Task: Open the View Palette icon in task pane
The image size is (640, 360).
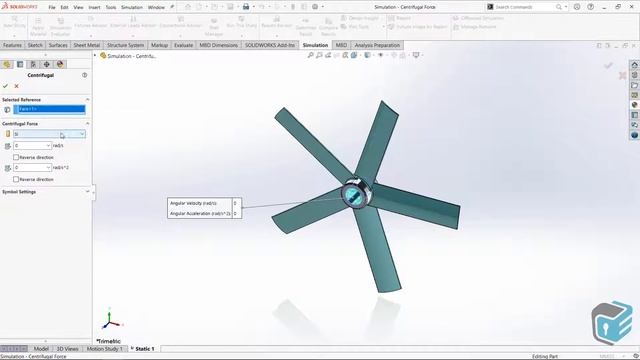Action: coord(634,95)
